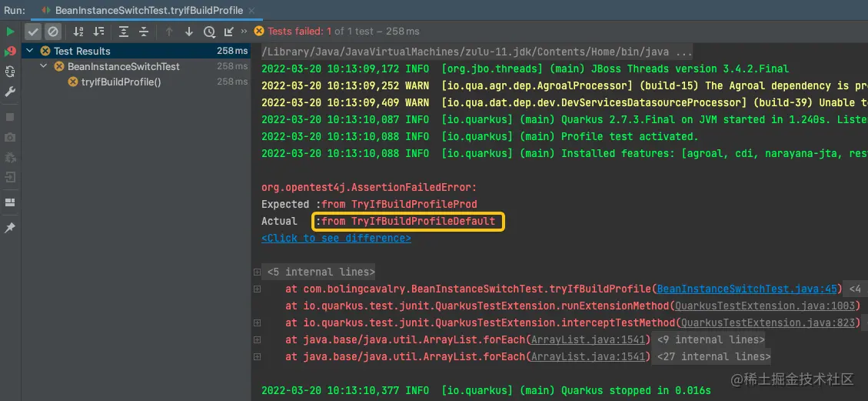Expand the folded 27 internal lines label

tap(713, 356)
